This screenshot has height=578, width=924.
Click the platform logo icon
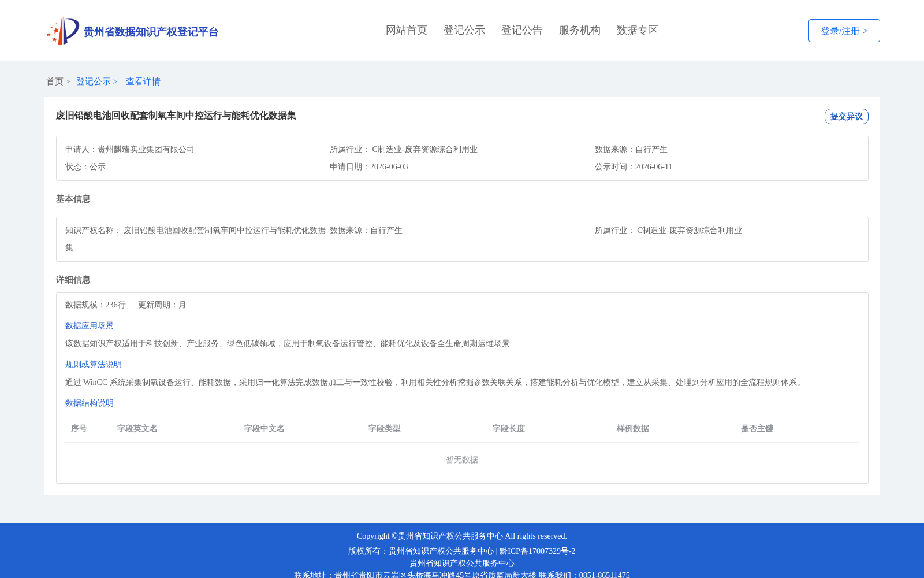63,31
